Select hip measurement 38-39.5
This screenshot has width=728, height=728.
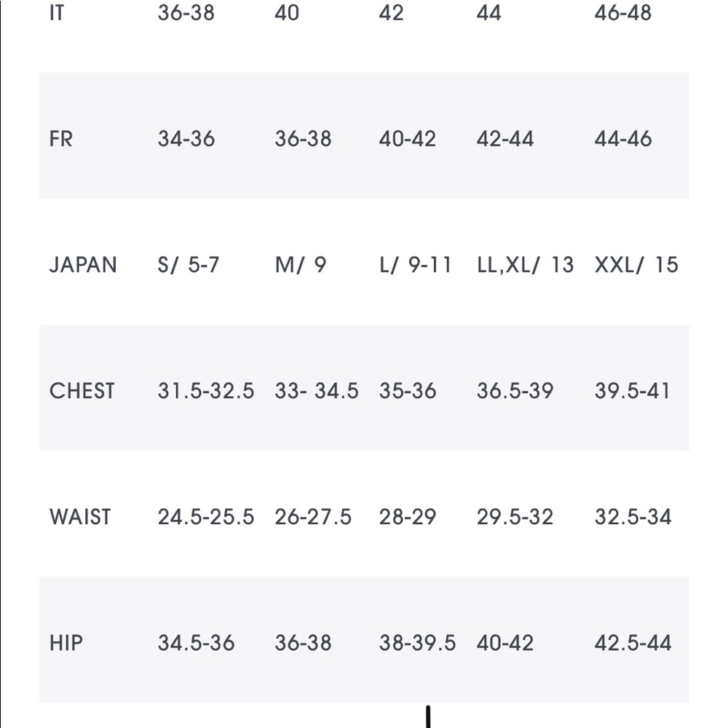417,643
